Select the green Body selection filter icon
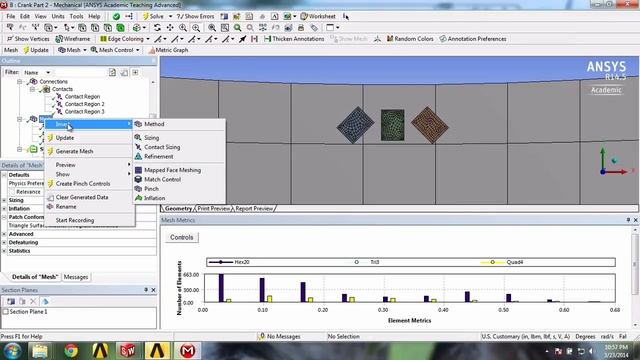Screen dimensions: 640x360 point(120,28)
